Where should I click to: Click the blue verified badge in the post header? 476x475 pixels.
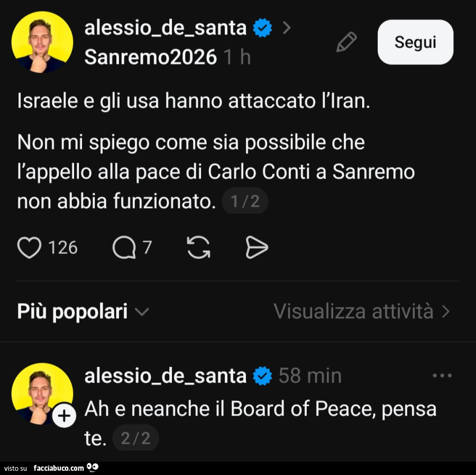point(263,28)
